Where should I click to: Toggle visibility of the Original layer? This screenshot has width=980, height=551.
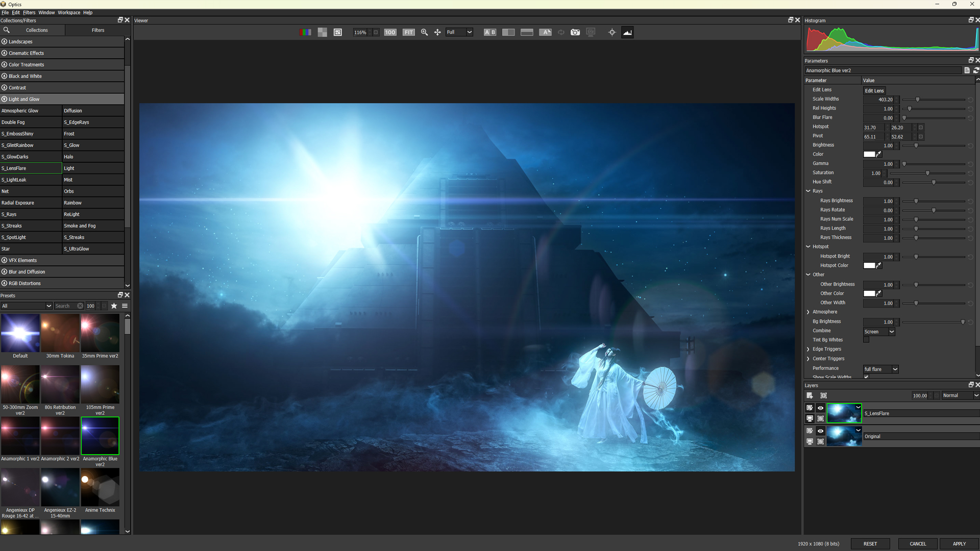821,431
